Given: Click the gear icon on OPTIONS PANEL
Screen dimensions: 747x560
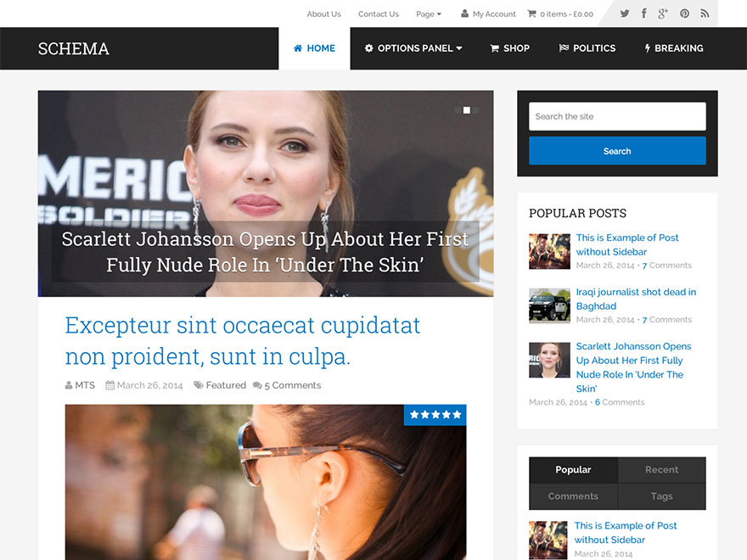Looking at the screenshot, I should [x=368, y=48].
